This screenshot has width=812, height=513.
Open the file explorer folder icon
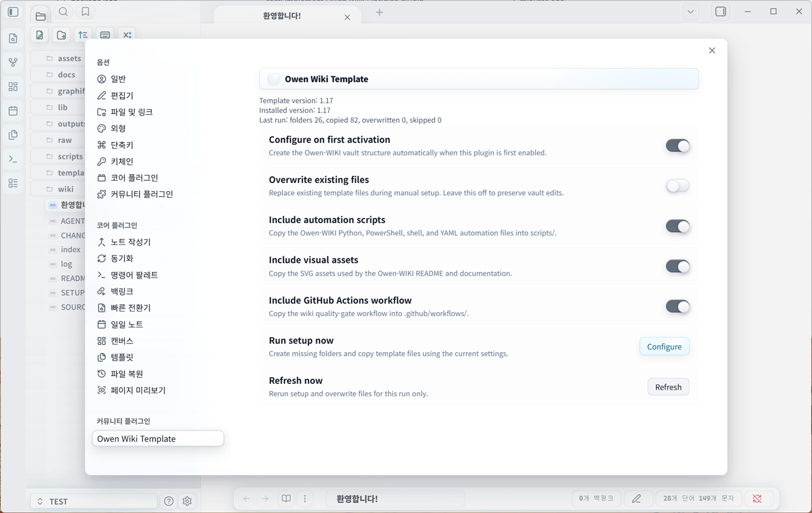[x=40, y=16]
